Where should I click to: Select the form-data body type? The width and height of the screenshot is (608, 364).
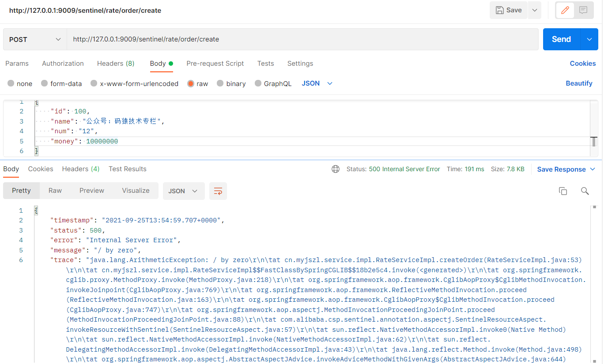pos(61,83)
